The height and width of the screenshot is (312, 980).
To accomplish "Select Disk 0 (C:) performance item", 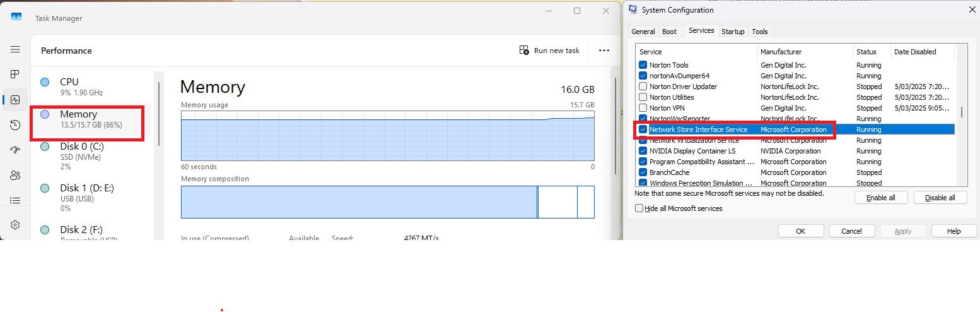I will pos(93,156).
